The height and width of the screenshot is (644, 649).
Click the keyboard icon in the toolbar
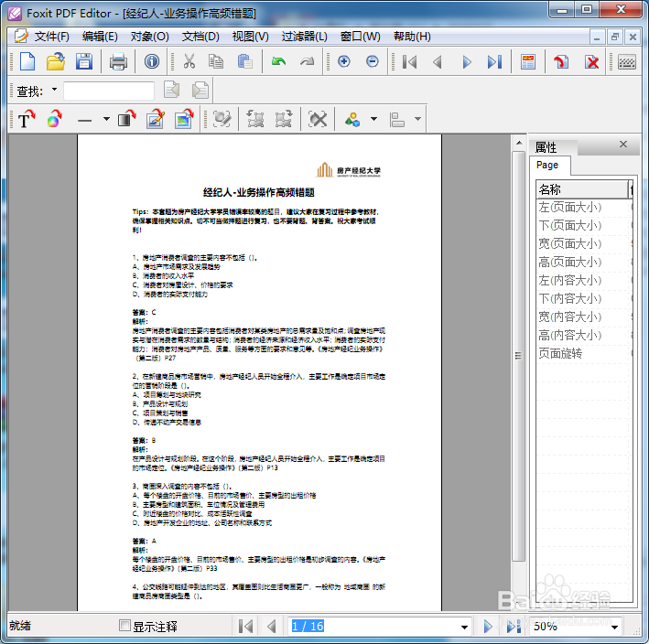[x=627, y=62]
